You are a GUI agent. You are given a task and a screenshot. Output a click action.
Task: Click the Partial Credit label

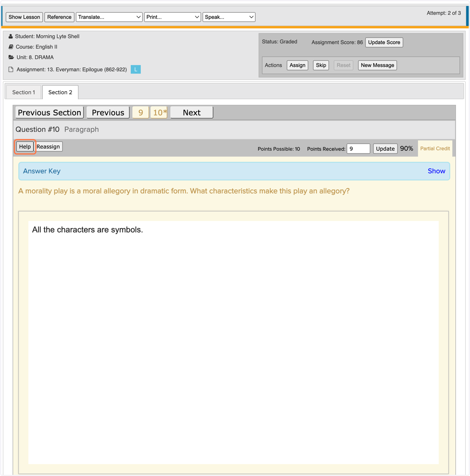435,149
